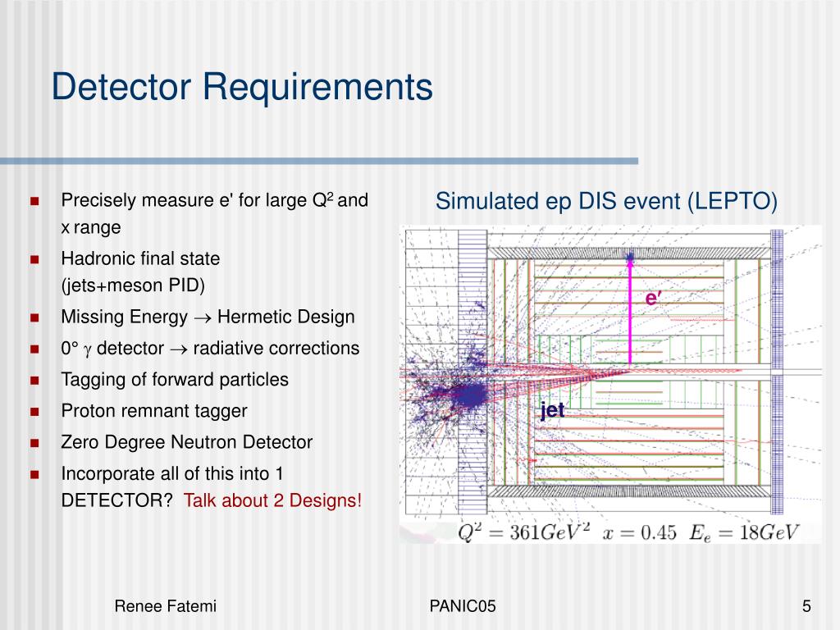Click the 'x = 0.45' value
The width and height of the screenshot is (840, 630).
click(x=639, y=533)
